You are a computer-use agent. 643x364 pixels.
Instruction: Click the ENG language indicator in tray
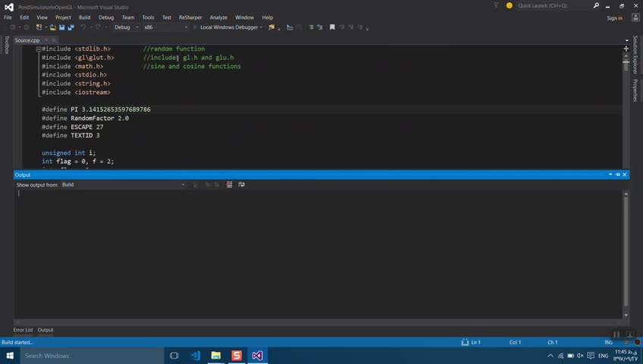point(604,356)
